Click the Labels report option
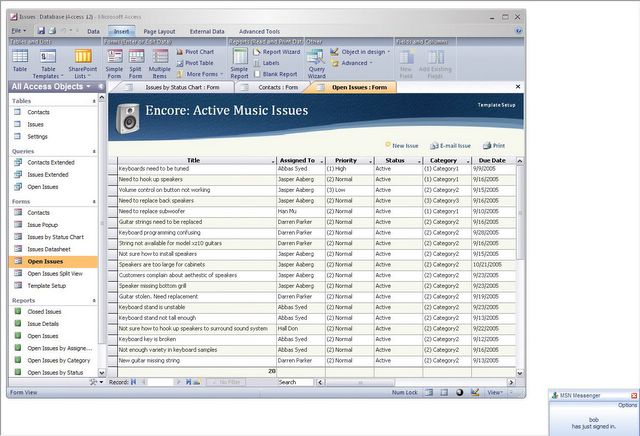640x436 pixels. 267,63
